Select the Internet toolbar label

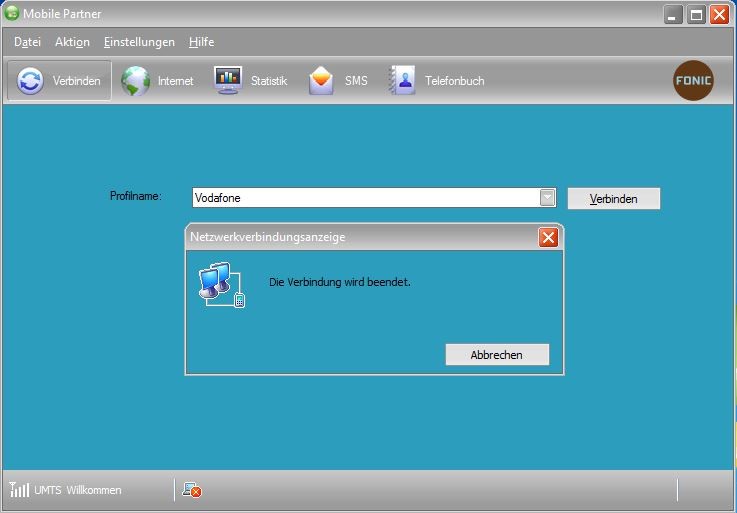coord(175,81)
